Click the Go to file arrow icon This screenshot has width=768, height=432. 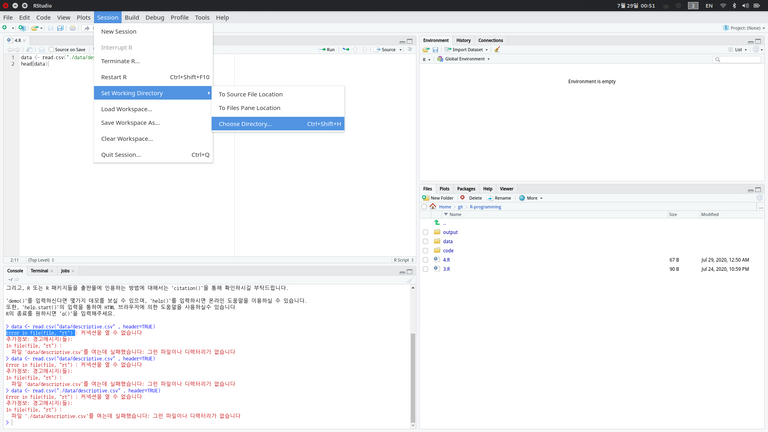(87, 28)
